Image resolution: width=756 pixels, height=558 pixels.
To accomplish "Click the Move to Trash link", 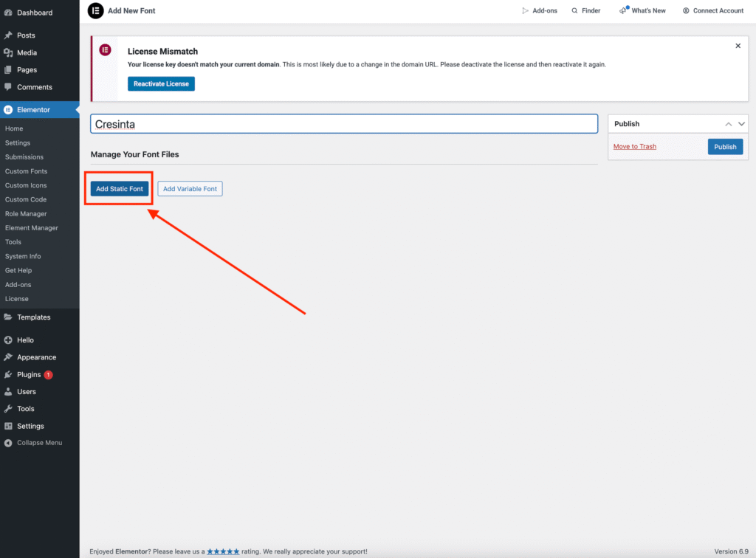I will coord(634,147).
